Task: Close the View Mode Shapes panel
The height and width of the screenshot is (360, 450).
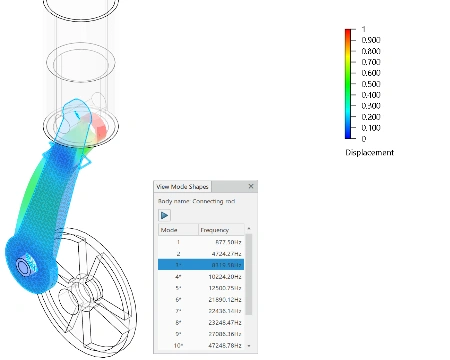Action: click(x=251, y=186)
